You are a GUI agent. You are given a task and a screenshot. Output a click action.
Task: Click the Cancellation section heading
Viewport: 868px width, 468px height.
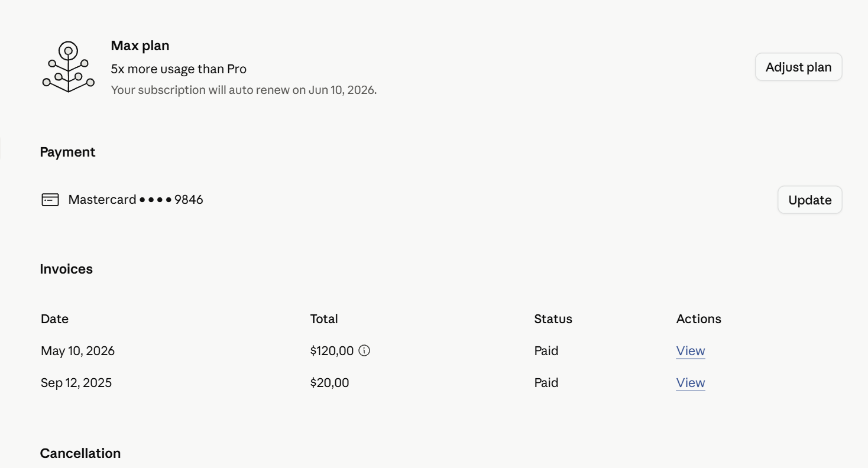pos(80,453)
